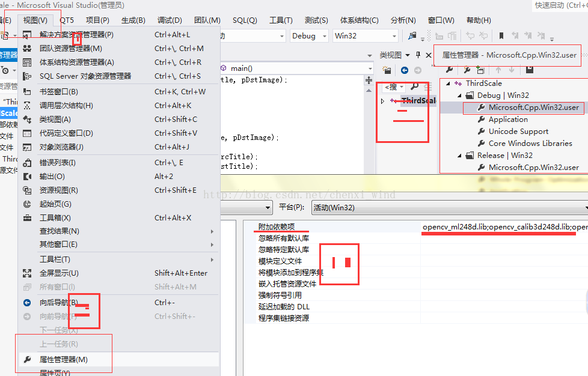Select the Application property sheet
This screenshot has width=588, height=376.
[508, 120]
